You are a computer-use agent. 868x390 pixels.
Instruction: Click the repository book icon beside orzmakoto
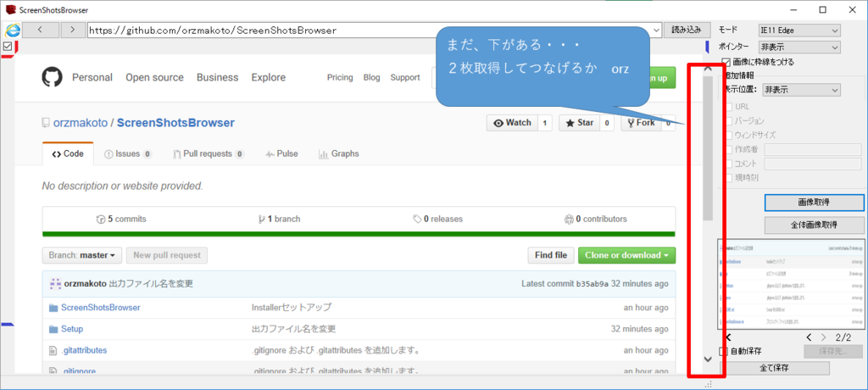coord(46,123)
